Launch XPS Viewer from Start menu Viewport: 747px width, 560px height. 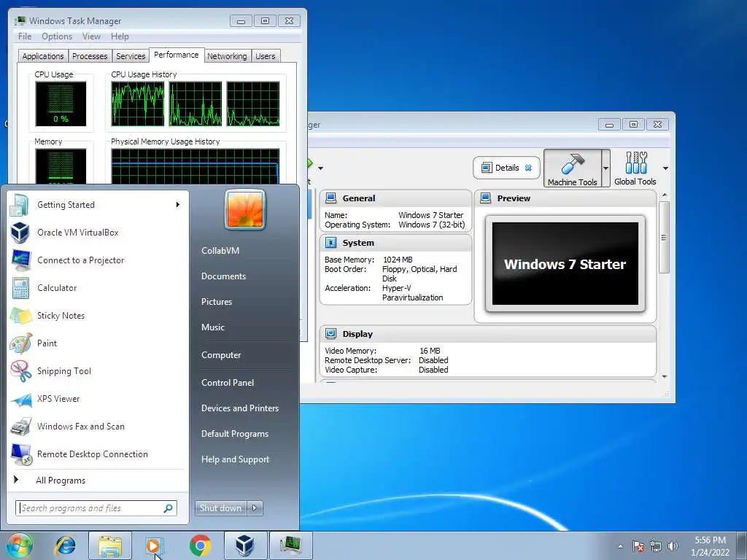point(98,399)
